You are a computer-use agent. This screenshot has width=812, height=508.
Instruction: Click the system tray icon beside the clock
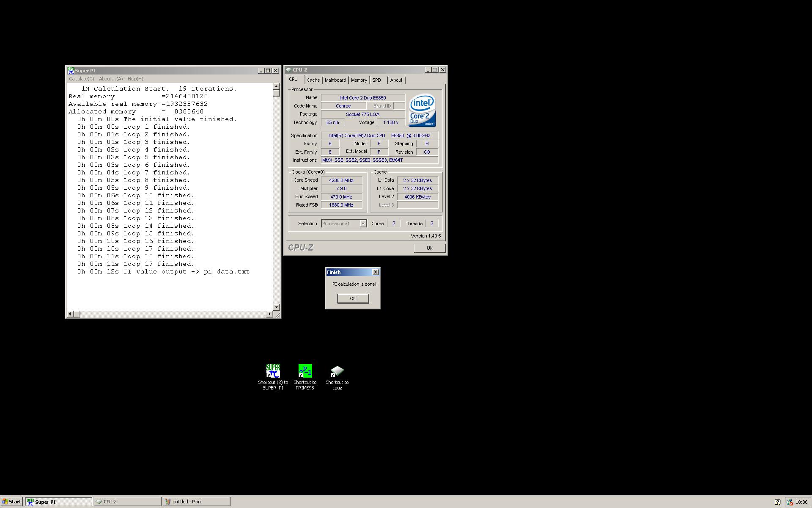pos(789,502)
